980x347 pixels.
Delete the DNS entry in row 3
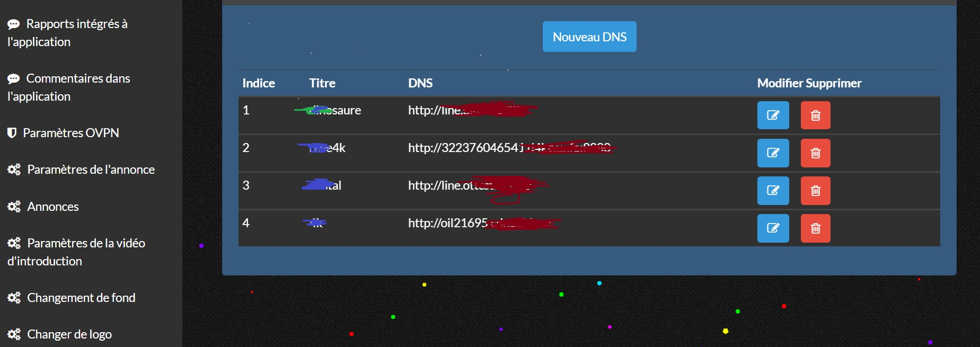815,191
